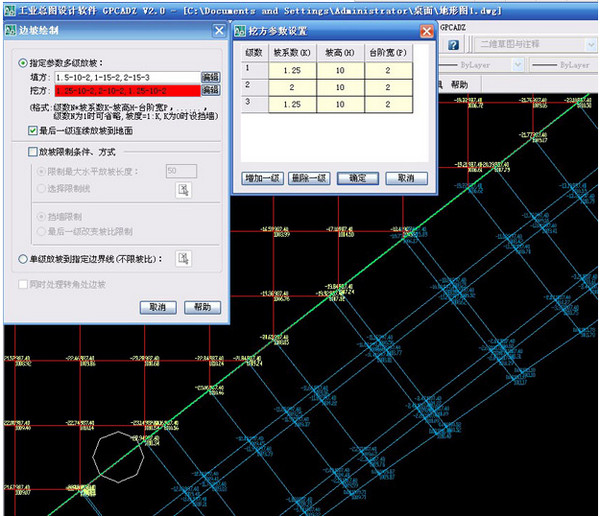
Task: Open the 帮助 menu
Action: point(459,86)
